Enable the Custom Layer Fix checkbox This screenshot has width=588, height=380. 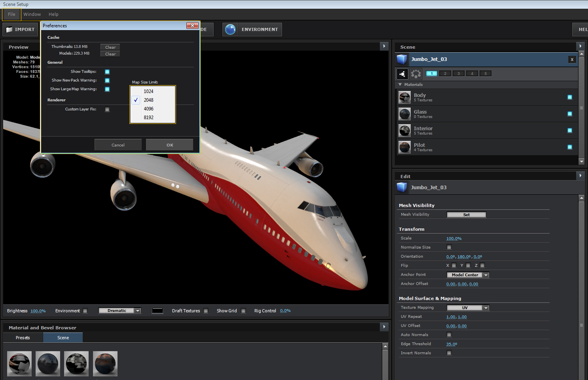pyautogui.click(x=107, y=109)
